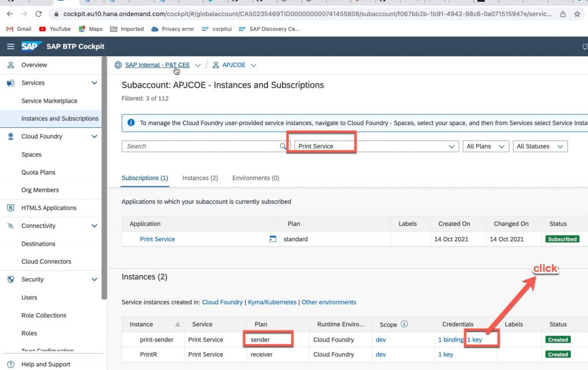Viewport: 588px width, 370px height.
Task: Switch to the Instances (2) tab
Action: pyautogui.click(x=200, y=178)
